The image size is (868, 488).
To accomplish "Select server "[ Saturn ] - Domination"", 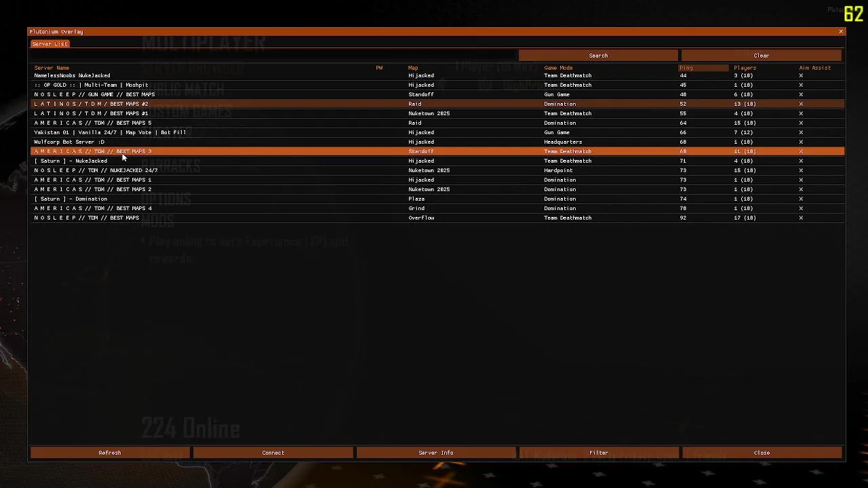I will click(437, 199).
